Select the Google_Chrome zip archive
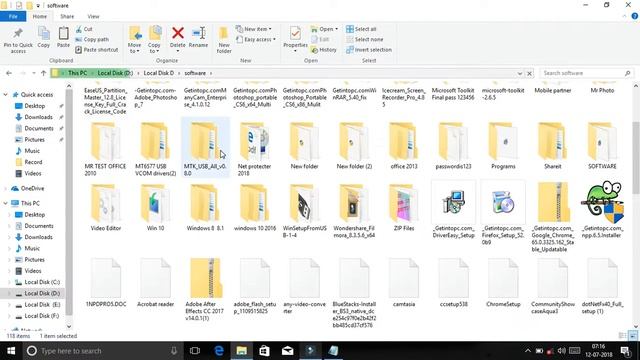The width and height of the screenshot is (640, 360). [x=553, y=218]
